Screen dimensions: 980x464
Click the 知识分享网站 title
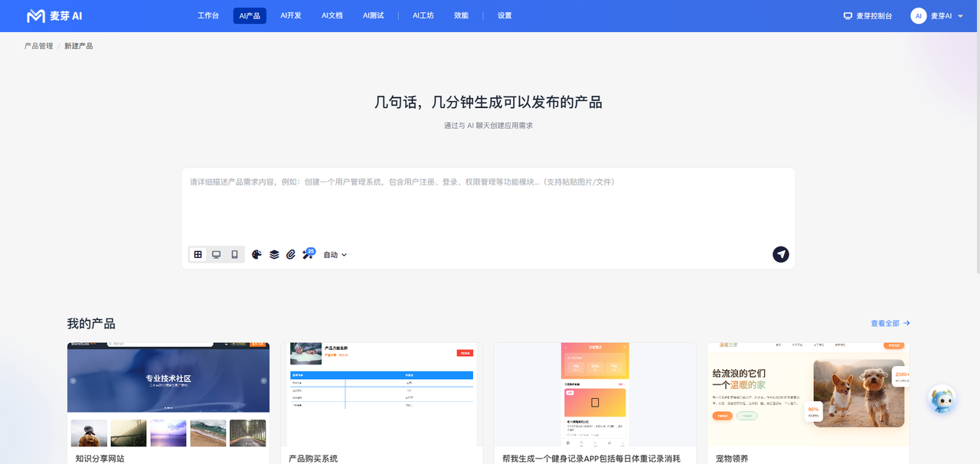(x=100, y=459)
